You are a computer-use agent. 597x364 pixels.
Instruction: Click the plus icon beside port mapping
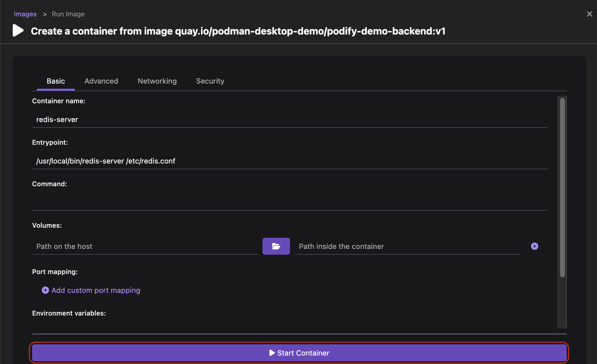pyautogui.click(x=45, y=290)
